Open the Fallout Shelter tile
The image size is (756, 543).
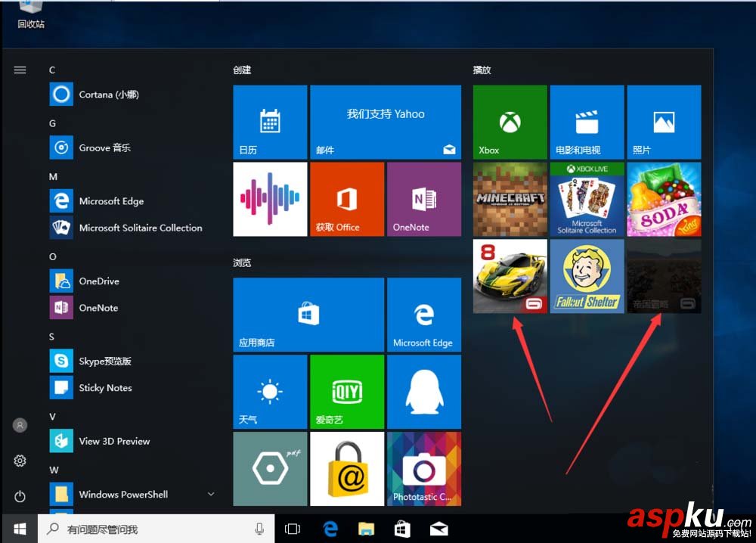click(587, 275)
